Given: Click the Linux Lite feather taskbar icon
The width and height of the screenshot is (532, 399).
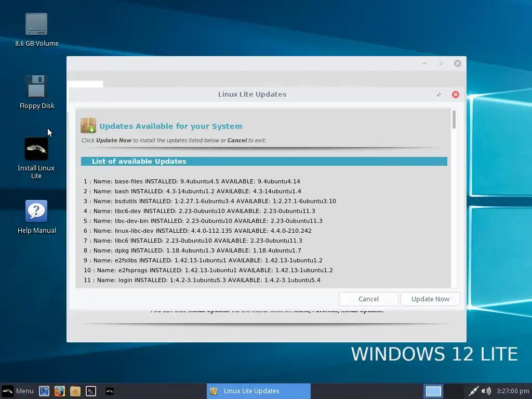Looking at the screenshot, I should pyautogui.click(x=110, y=391).
